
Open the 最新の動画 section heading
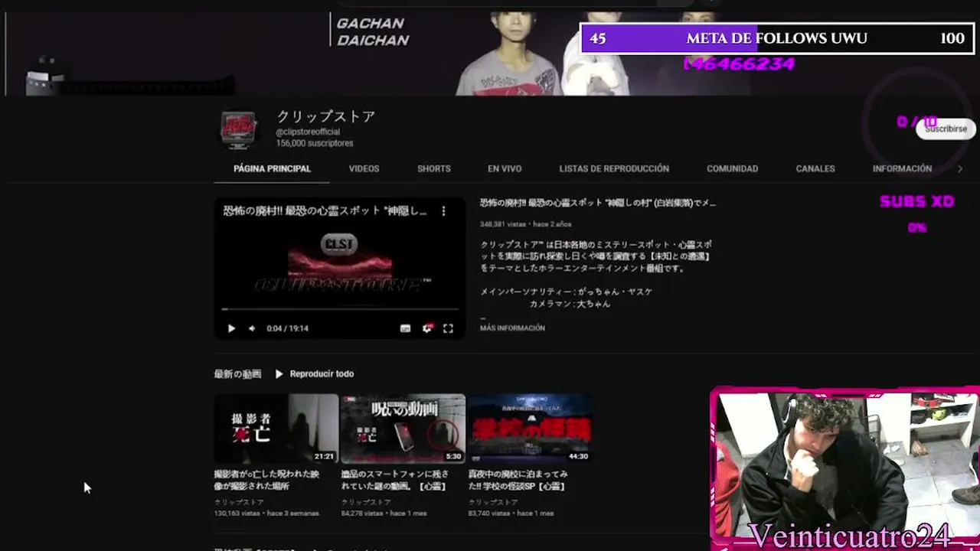pyautogui.click(x=237, y=374)
